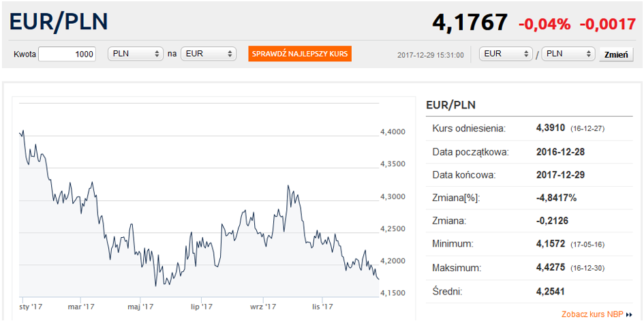Expand the EUR dropdown after 'na'
Viewport: 644px width, 321px height.
(x=208, y=54)
